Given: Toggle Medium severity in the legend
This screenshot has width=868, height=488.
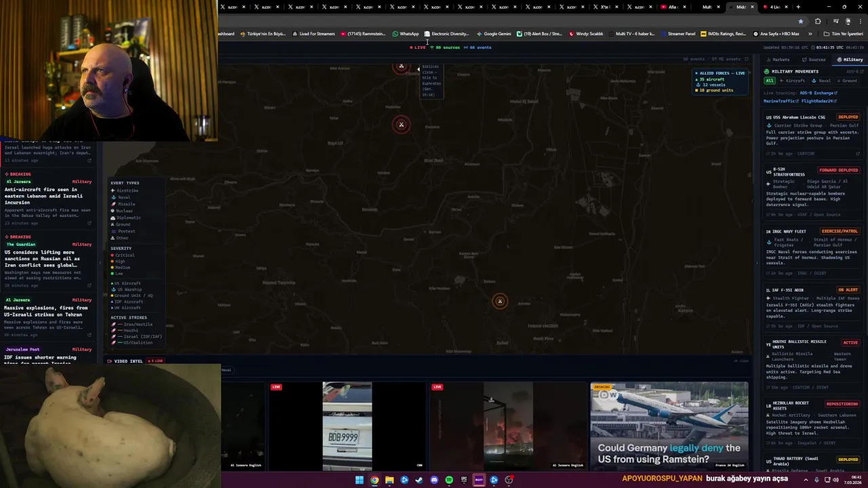Looking at the screenshot, I should (x=121, y=268).
